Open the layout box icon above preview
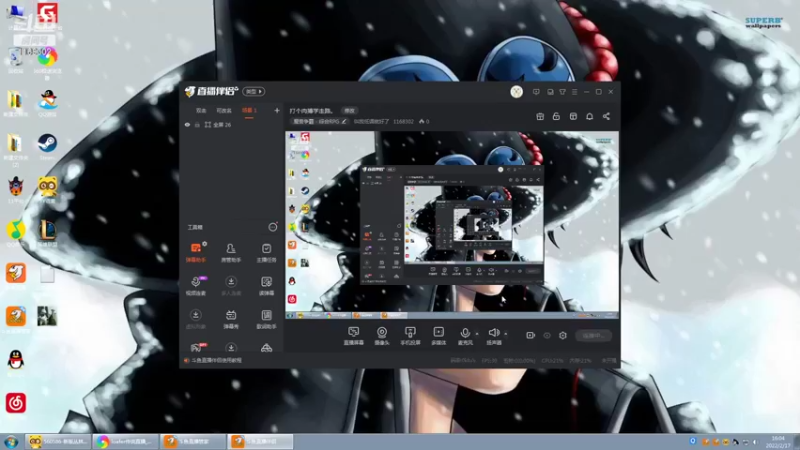Viewport: 800px width, 450px height. click(573, 116)
